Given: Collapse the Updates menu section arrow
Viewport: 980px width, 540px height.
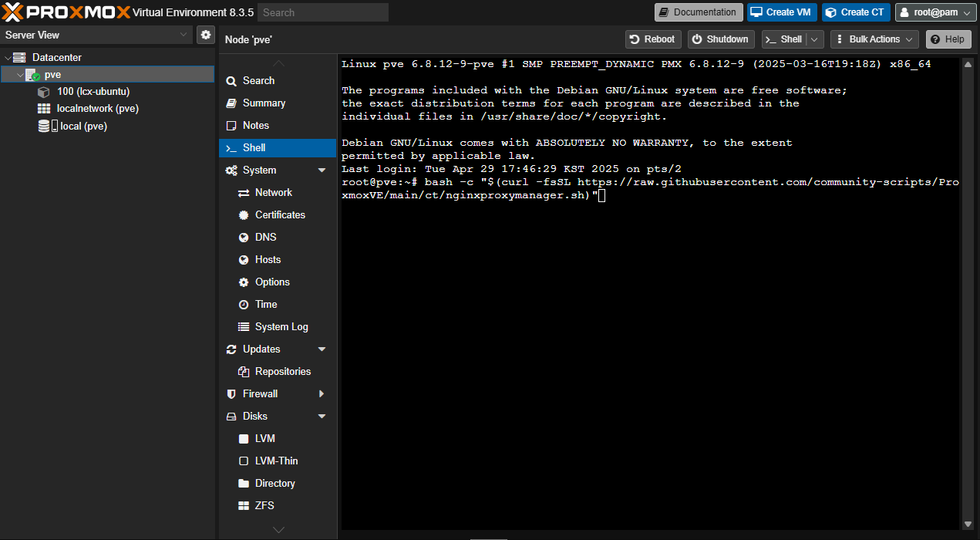Looking at the screenshot, I should [x=322, y=349].
